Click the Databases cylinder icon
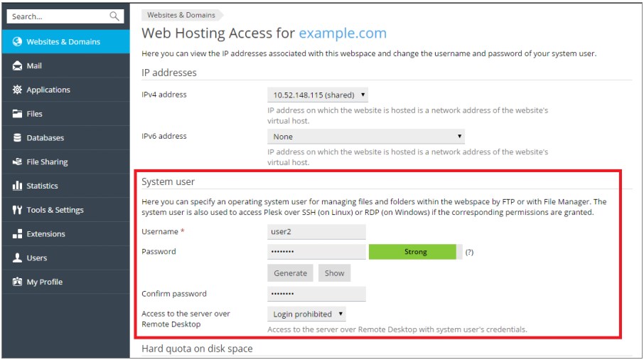The image size is (644, 360). click(17, 138)
